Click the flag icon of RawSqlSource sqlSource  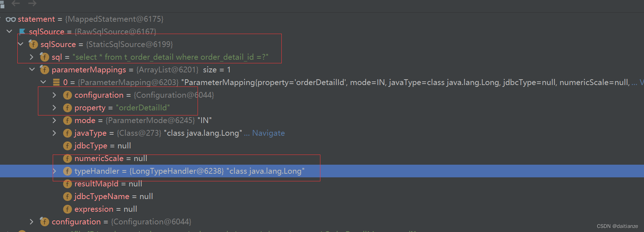click(22, 32)
